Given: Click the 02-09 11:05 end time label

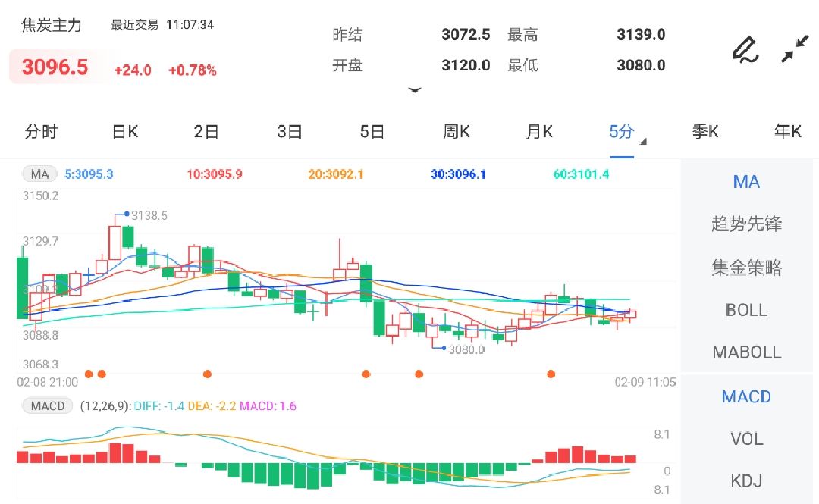Looking at the screenshot, I should [x=645, y=382].
